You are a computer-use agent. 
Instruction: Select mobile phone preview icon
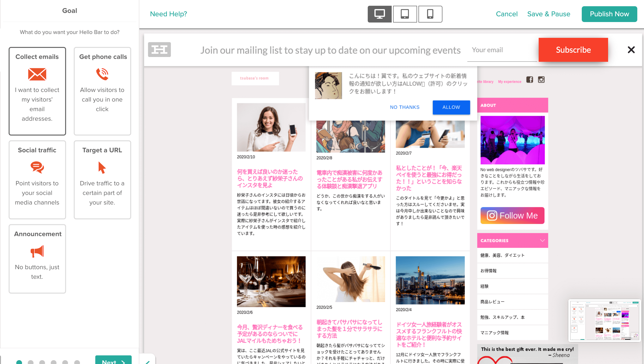430,14
